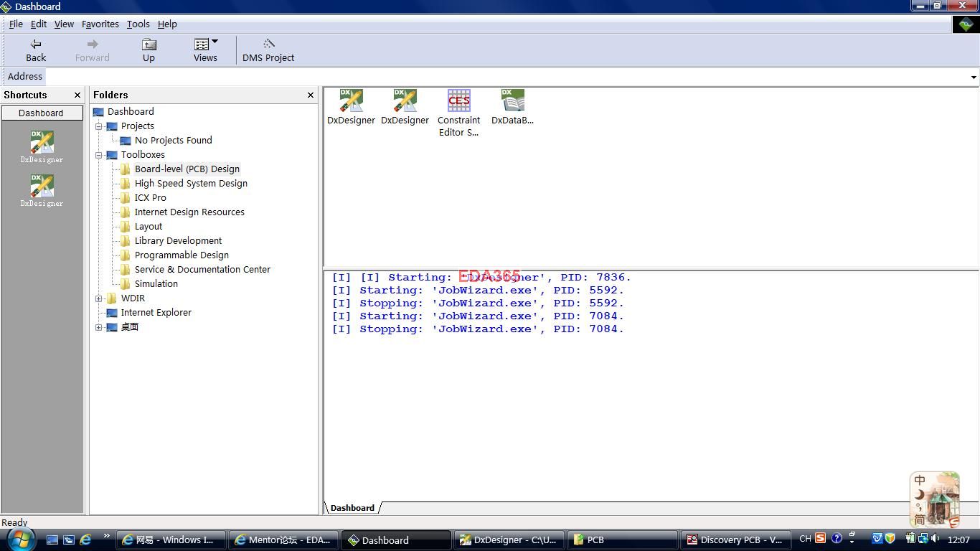Open the File menu
The width and height of the screenshot is (980, 551).
16,24
